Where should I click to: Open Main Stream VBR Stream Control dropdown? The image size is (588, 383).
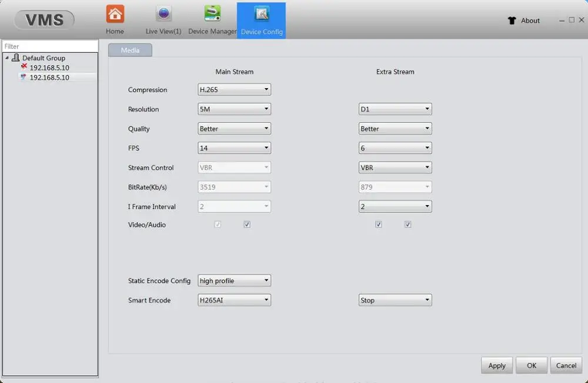coord(235,167)
